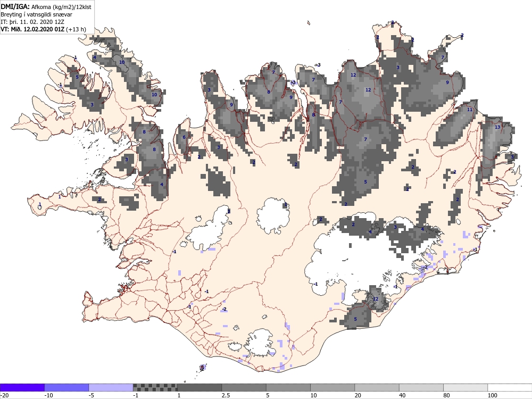Select the text Breyting í vatnsgildi snævar
532x399 pixels.
pyautogui.click(x=36, y=14)
